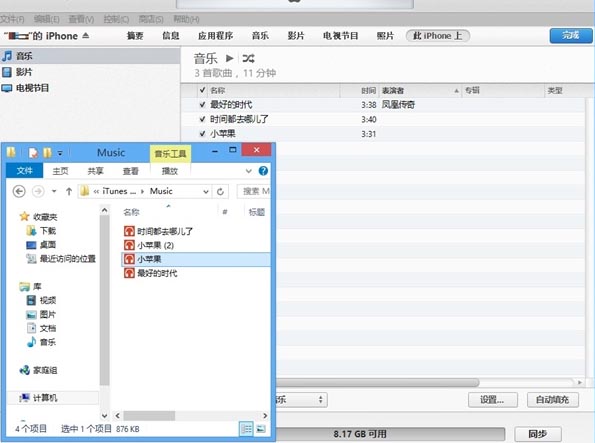Click the iTunes…Music address path field
595x443 pixels.
(x=144, y=191)
